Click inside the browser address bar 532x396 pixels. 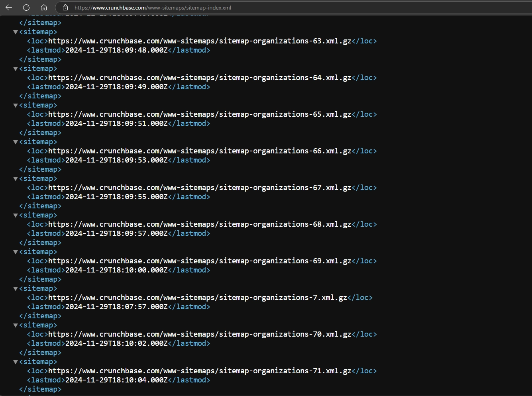coord(159,7)
